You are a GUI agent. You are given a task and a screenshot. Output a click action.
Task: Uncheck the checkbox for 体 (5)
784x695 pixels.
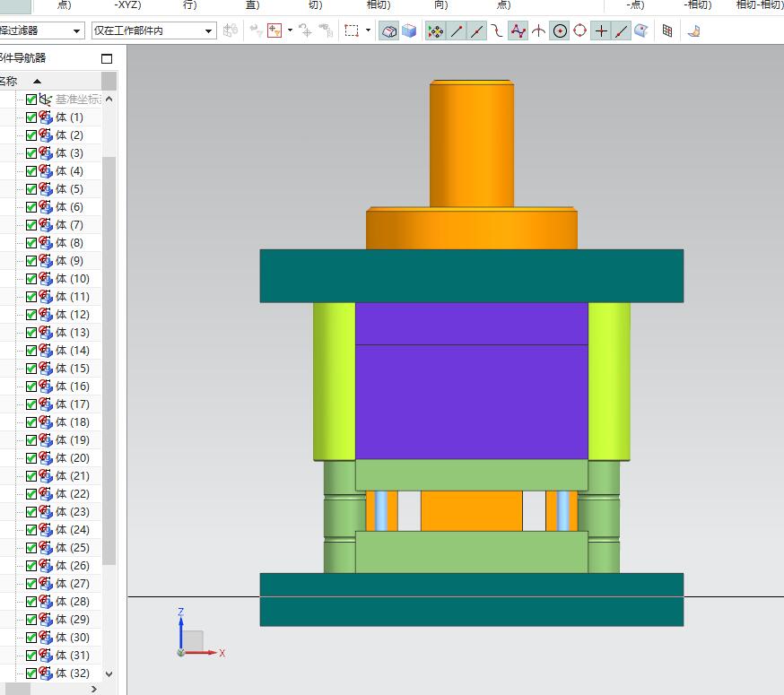(x=31, y=189)
